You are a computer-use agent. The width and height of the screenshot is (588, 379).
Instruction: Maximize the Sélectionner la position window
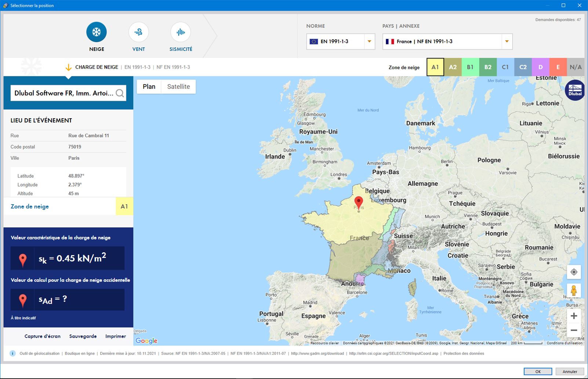[x=563, y=5]
